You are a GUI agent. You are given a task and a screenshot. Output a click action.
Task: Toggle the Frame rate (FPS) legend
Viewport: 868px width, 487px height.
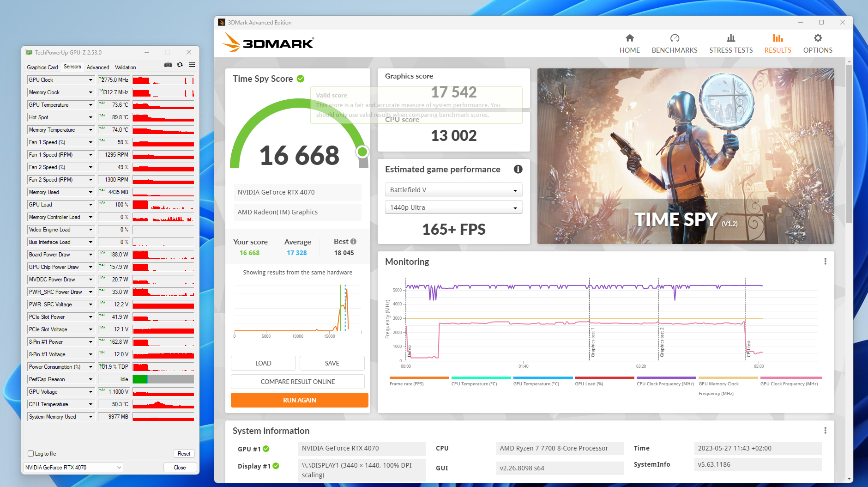click(x=419, y=382)
